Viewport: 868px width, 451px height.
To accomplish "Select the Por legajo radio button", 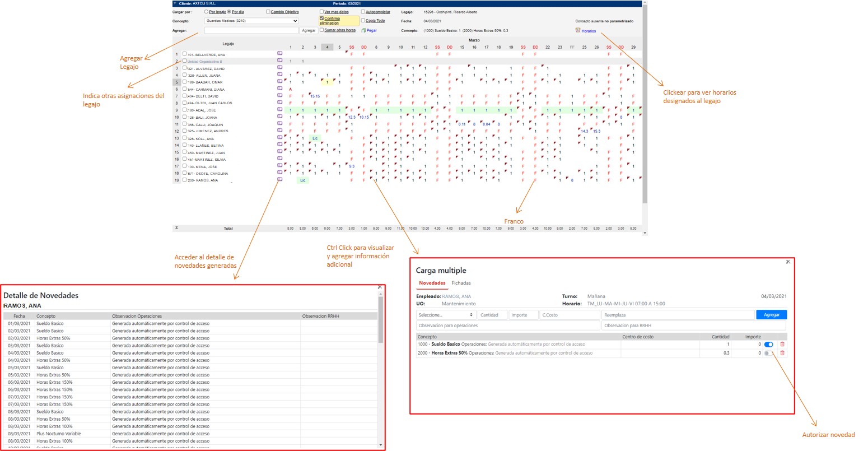I will point(207,12).
